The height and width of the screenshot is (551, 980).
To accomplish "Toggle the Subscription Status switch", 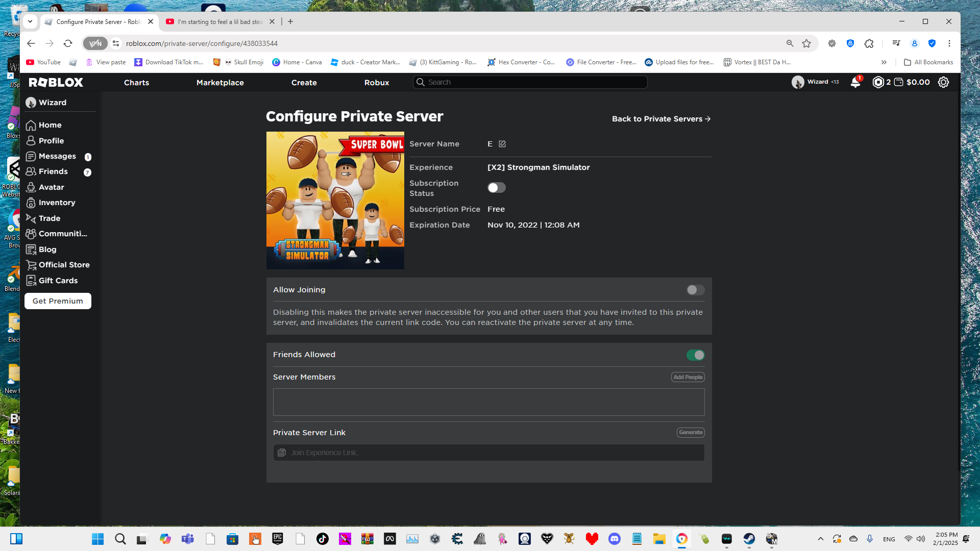I will pyautogui.click(x=496, y=188).
